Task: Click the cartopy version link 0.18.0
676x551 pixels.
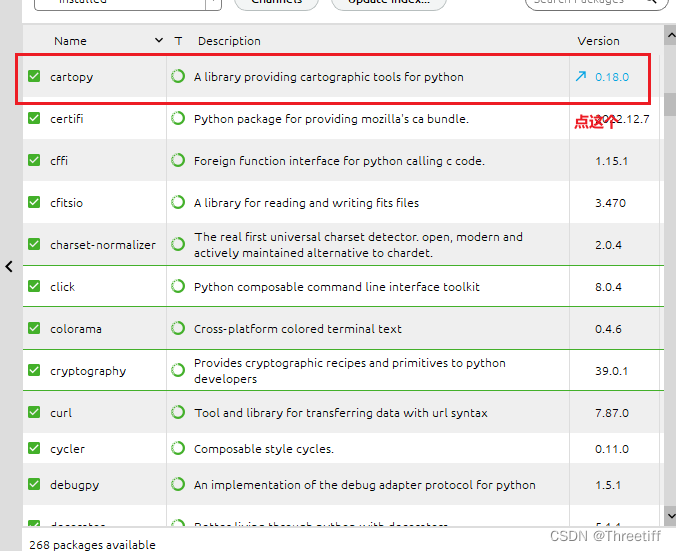Action: coord(612,77)
